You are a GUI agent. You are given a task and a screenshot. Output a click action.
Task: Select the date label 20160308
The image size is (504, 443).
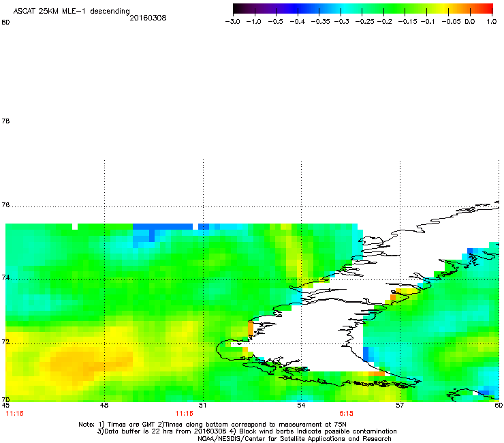(148, 18)
